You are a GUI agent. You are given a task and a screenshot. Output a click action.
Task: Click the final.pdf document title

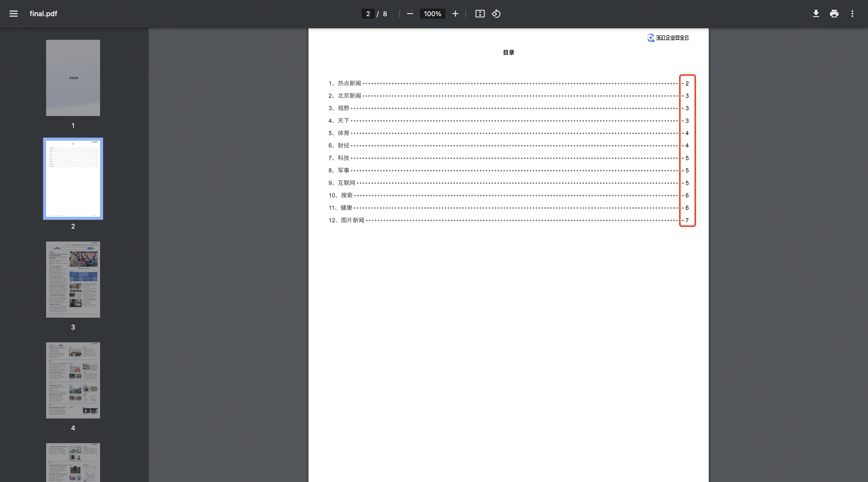tap(43, 13)
